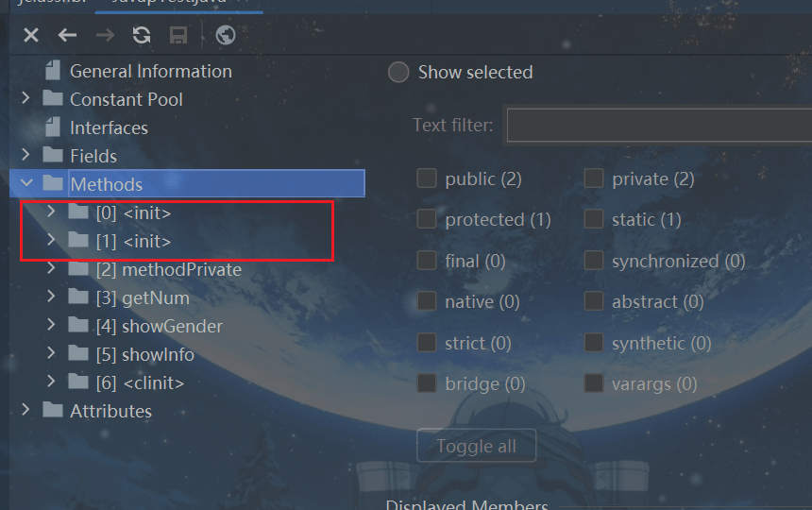Enable the protected filter checkbox
This screenshot has width=812, height=510.
click(x=427, y=219)
